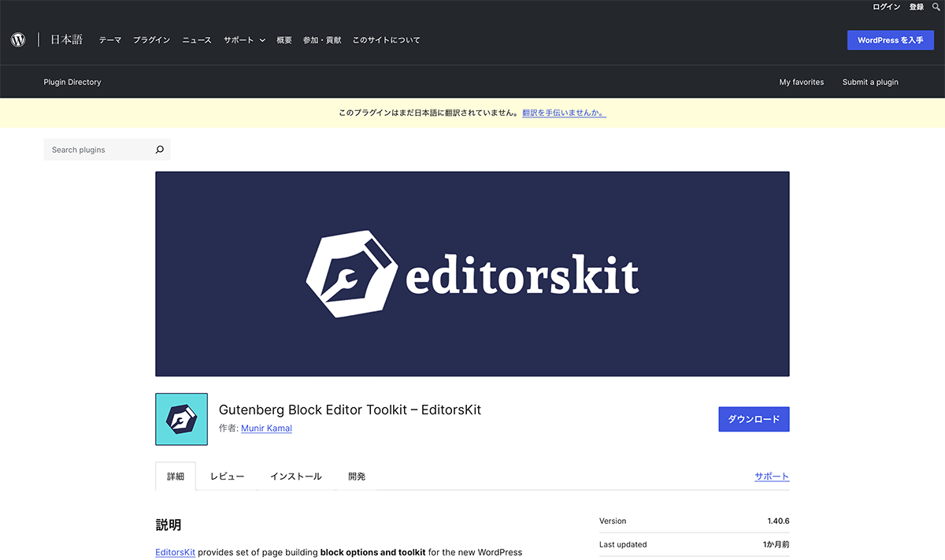Click the search plugins magnifier button

point(160,150)
